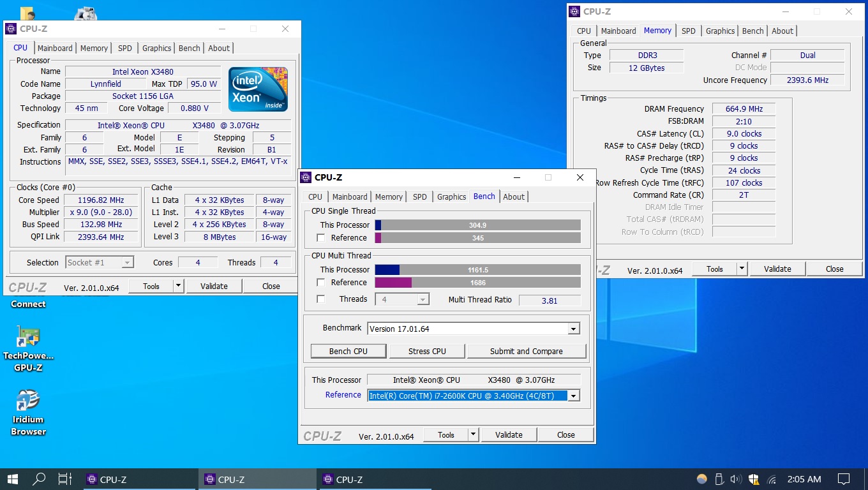Select About tab in Bench window
868x490 pixels.
514,197
